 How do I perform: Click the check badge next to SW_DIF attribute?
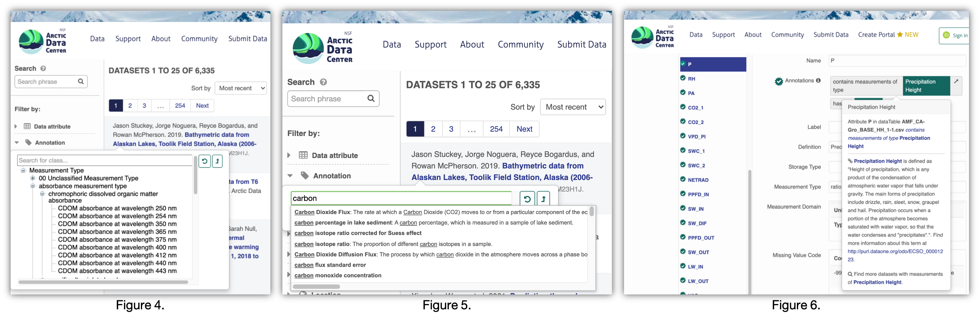point(683,223)
